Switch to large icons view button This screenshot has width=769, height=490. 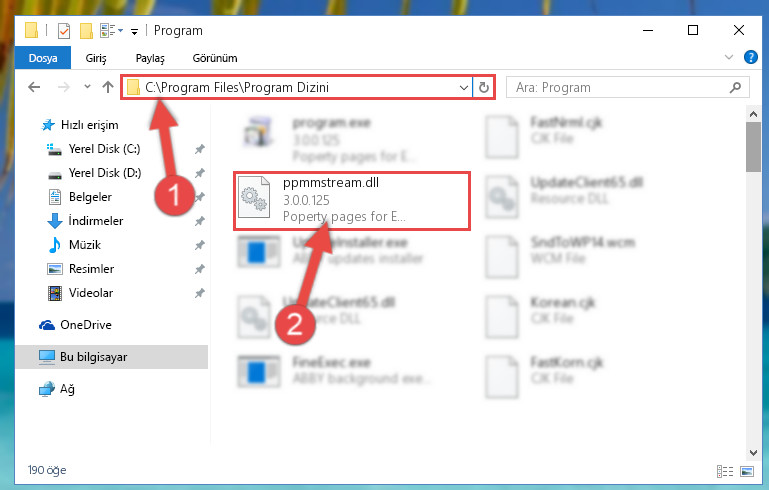(747, 471)
